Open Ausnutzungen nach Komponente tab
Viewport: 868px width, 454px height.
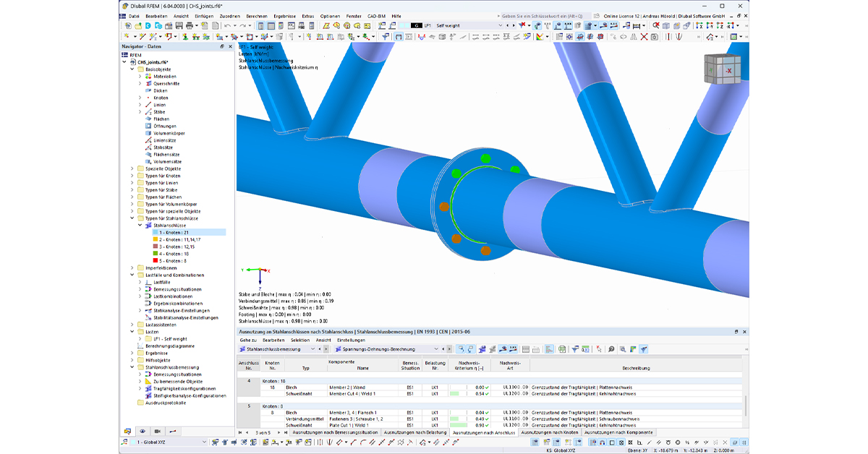618,432
